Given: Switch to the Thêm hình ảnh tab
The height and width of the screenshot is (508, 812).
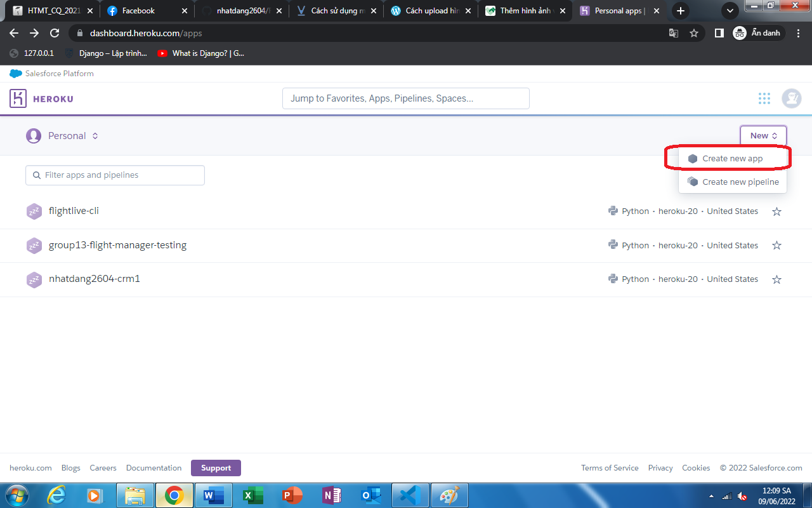Looking at the screenshot, I should 525,11.
